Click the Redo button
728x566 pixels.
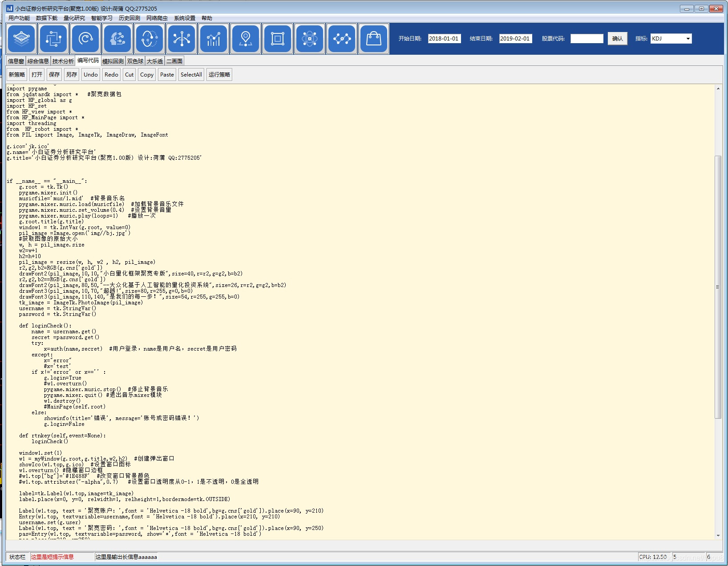tap(111, 75)
